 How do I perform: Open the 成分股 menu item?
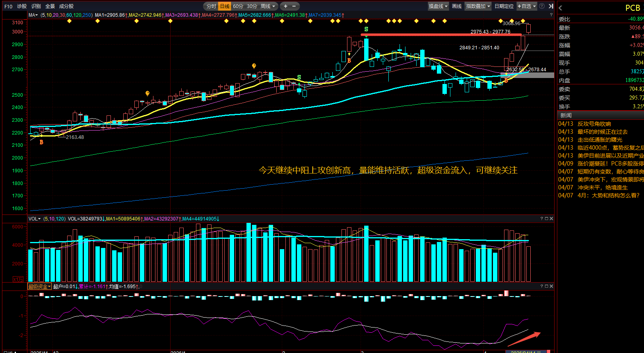click(x=66, y=6)
